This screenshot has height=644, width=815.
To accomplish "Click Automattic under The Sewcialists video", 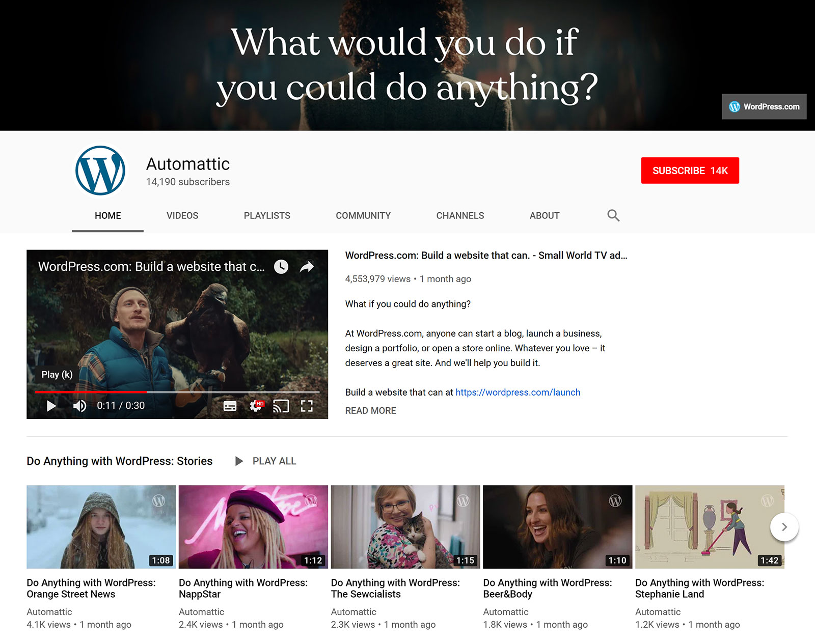I will [x=354, y=612].
